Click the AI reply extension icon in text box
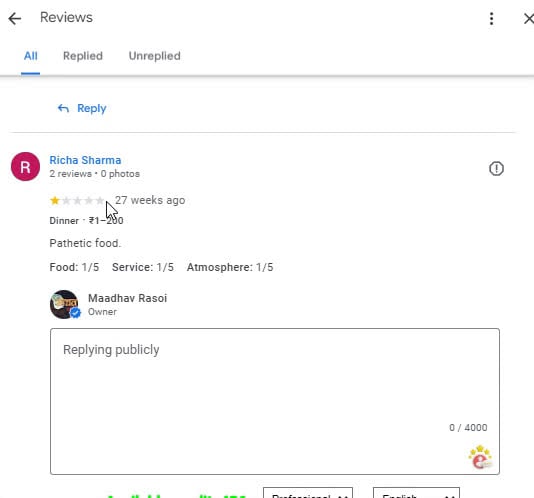 click(x=480, y=457)
